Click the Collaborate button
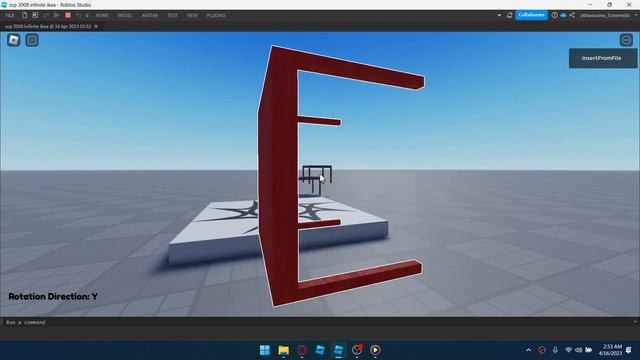 click(531, 15)
